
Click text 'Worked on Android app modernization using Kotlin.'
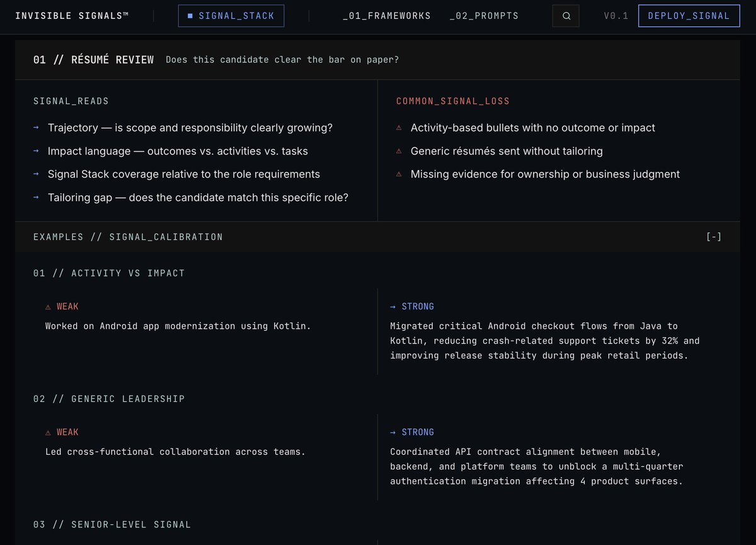[178, 326]
